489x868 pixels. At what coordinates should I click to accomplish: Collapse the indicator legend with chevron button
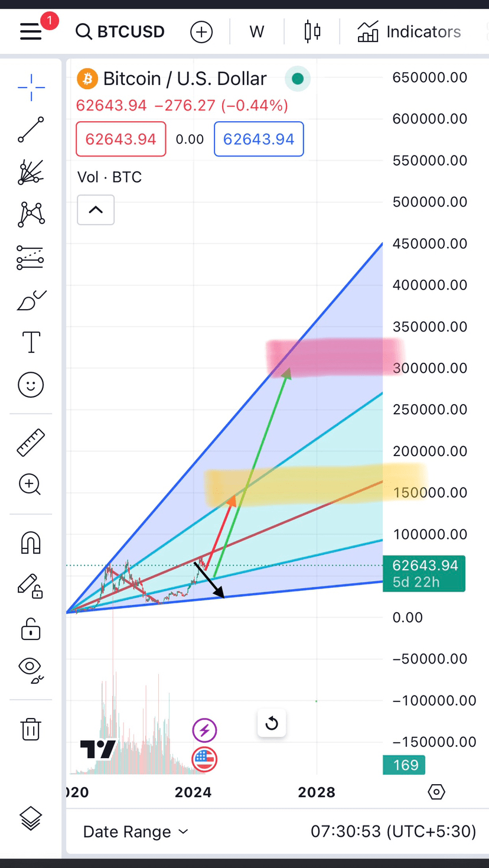pos(96,210)
